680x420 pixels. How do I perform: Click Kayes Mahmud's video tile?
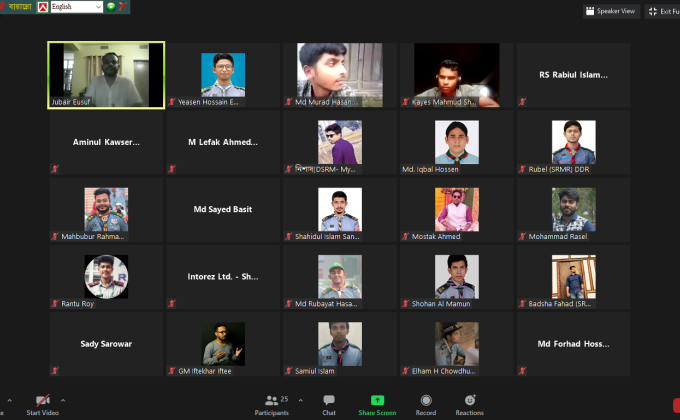point(456,75)
